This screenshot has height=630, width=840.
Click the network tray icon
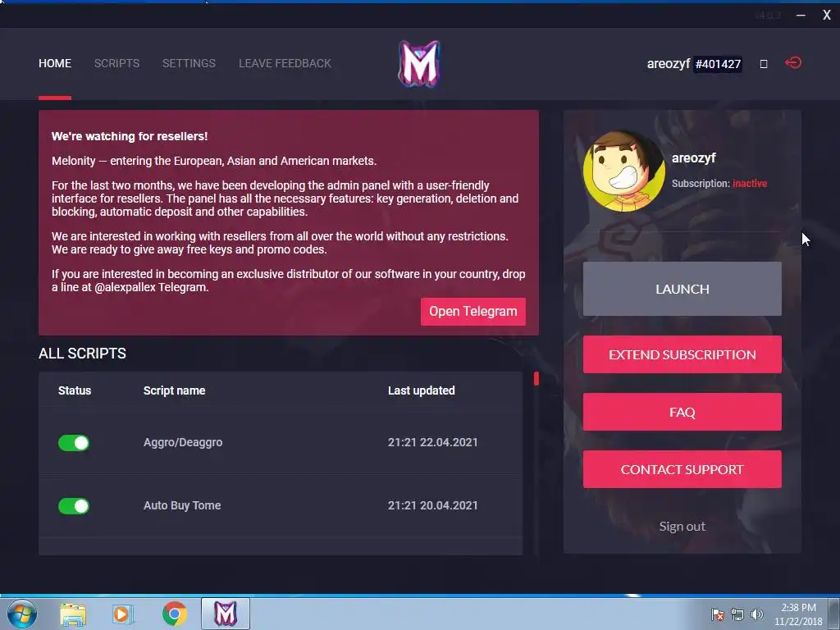point(737,614)
